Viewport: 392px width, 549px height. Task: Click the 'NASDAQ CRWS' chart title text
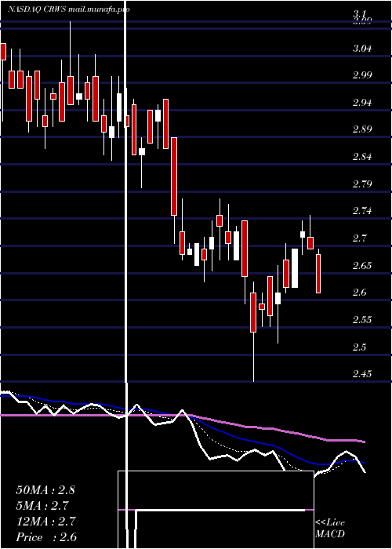37,9
